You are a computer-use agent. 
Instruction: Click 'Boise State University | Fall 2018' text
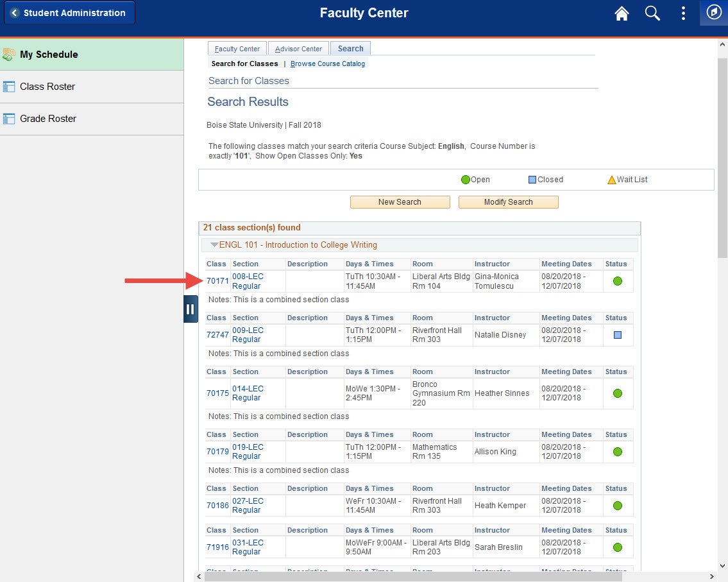pyautogui.click(x=264, y=125)
